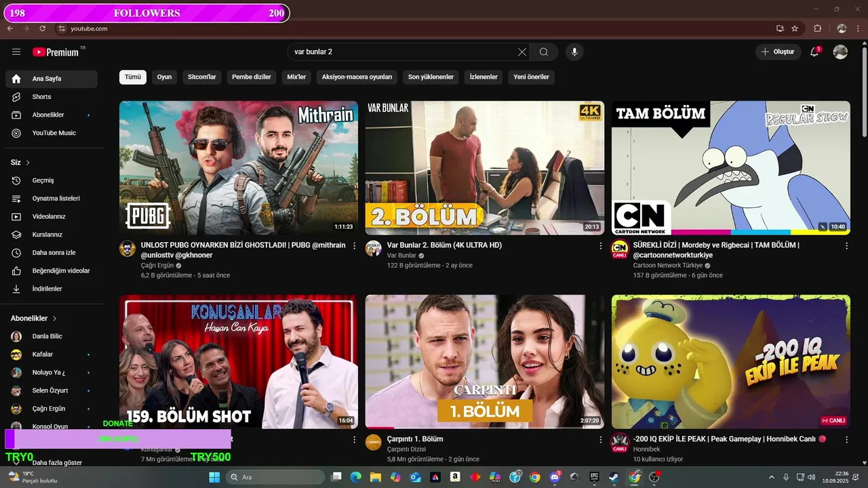Image resolution: width=868 pixels, height=488 pixels.
Task: Open options menu for SÜREKLİ DİZİ video
Action: coord(846,245)
